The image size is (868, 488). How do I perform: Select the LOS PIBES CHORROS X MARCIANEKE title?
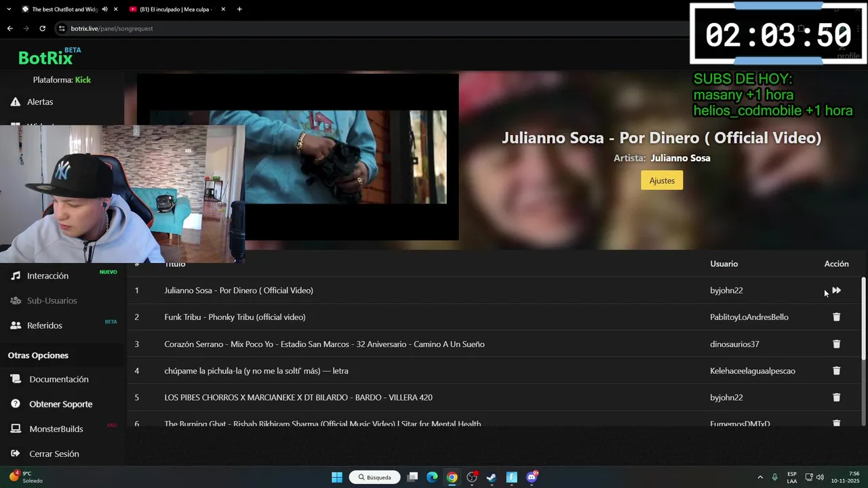tap(298, 398)
